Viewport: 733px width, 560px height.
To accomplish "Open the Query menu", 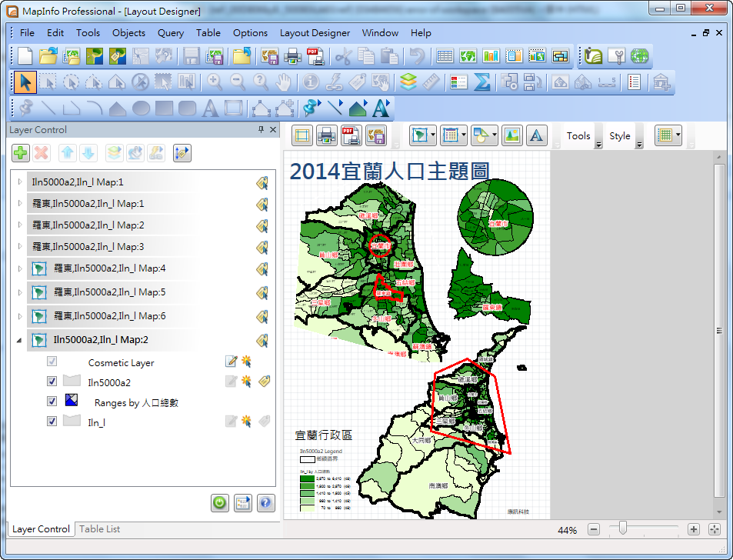I will click(171, 33).
